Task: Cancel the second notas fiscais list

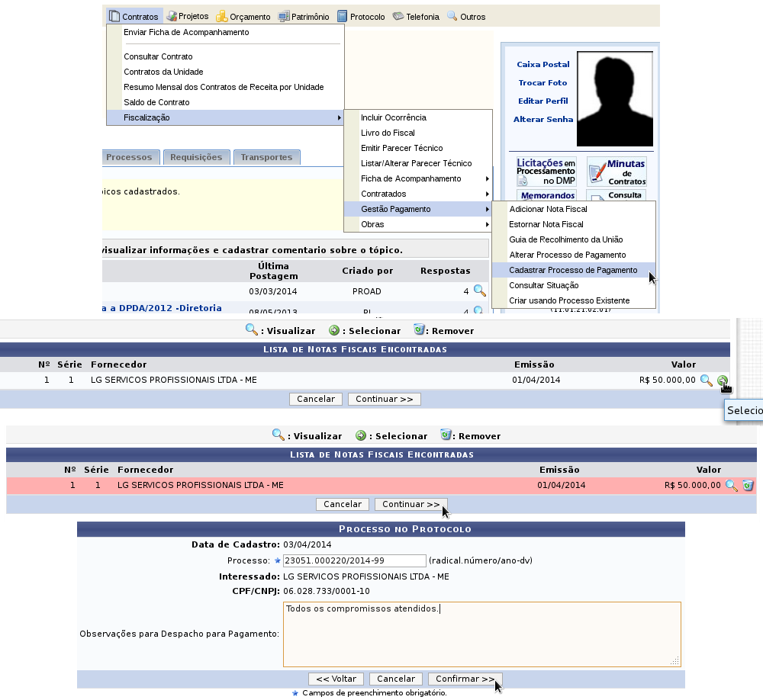Action: click(343, 505)
